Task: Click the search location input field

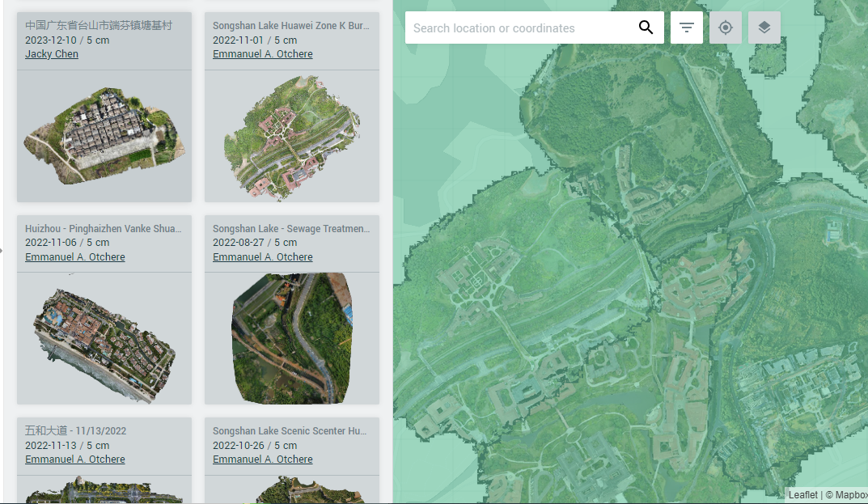Action: click(x=518, y=28)
